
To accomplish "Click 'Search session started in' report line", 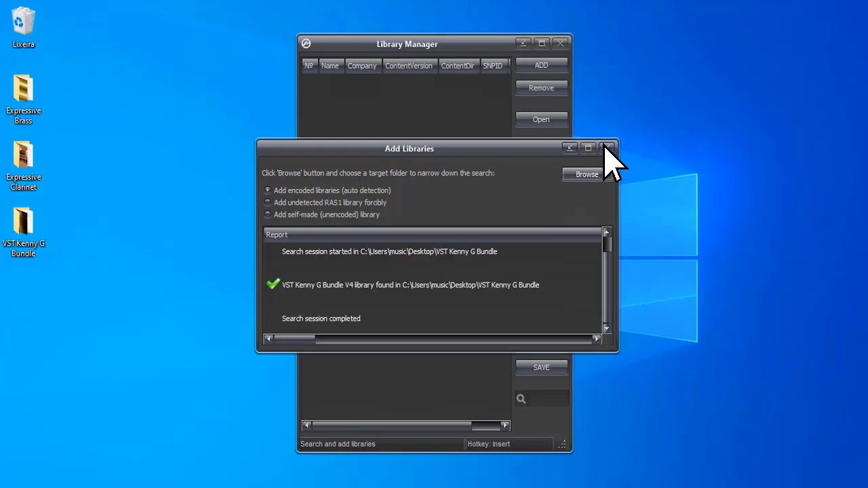I will (389, 251).
